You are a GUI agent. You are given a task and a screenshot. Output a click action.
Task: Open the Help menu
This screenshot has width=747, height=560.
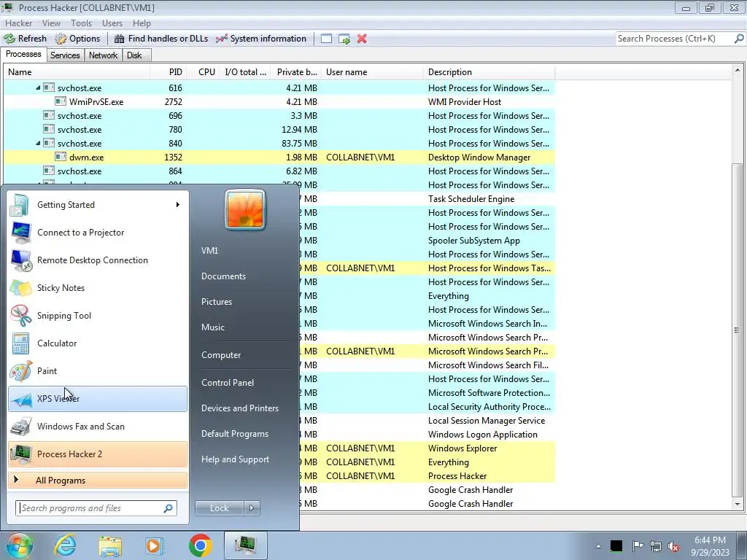click(142, 23)
